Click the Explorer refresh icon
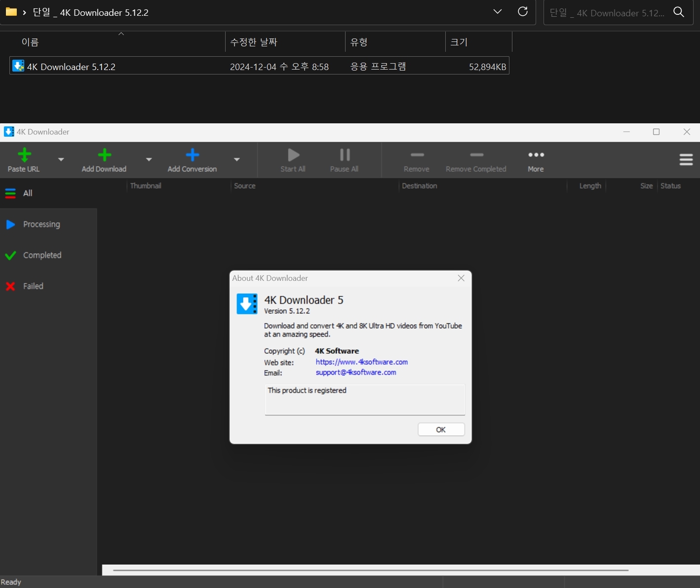 [x=523, y=12]
